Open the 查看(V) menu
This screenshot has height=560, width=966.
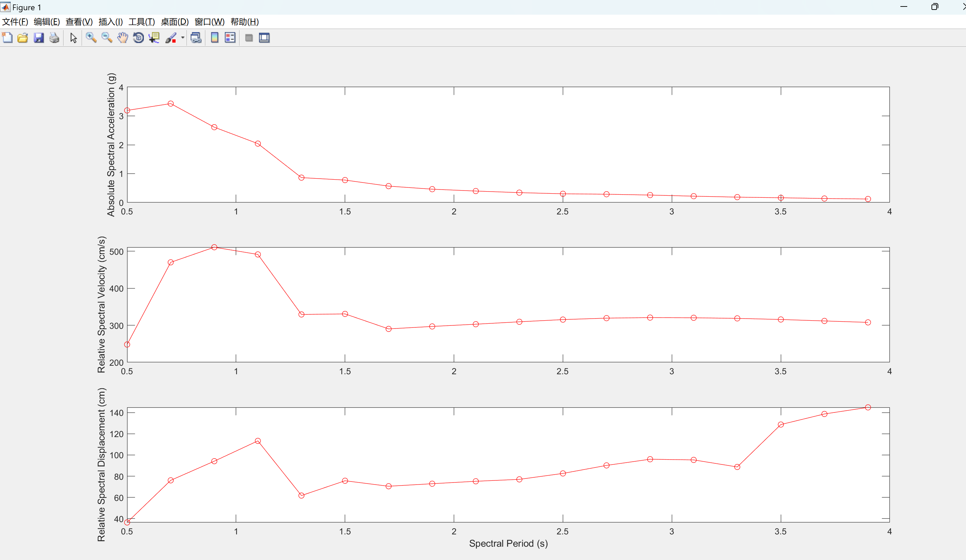pyautogui.click(x=79, y=22)
